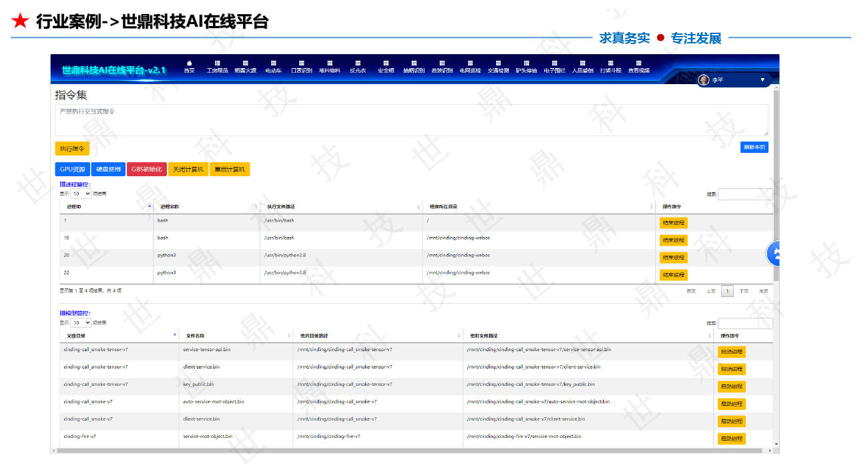This screenshot has width=868, height=474.
Task: Open the 电网巡检 navigation menu item
Action: (x=469, y=67)
